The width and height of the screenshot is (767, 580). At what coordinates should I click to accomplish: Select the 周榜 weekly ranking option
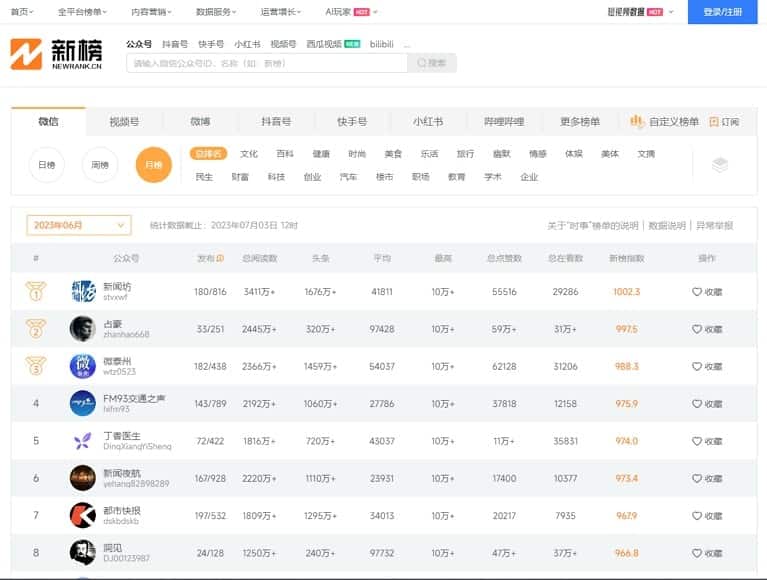pyautogui.click(x=100, y=165)
